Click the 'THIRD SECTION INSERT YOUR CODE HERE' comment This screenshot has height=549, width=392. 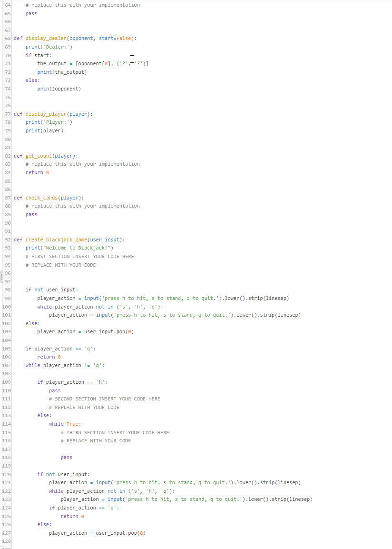[x=114, y=432]
